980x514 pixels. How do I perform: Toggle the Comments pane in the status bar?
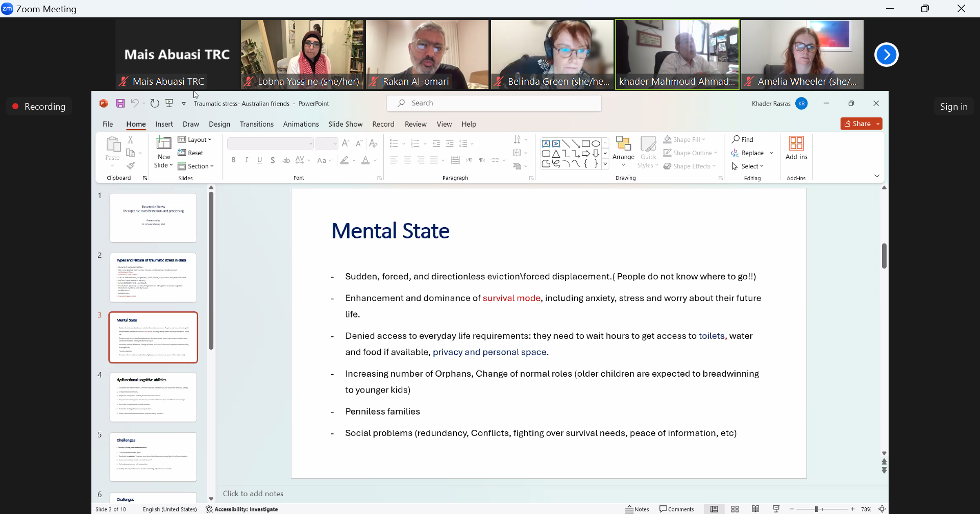click(x=677, y=509)
